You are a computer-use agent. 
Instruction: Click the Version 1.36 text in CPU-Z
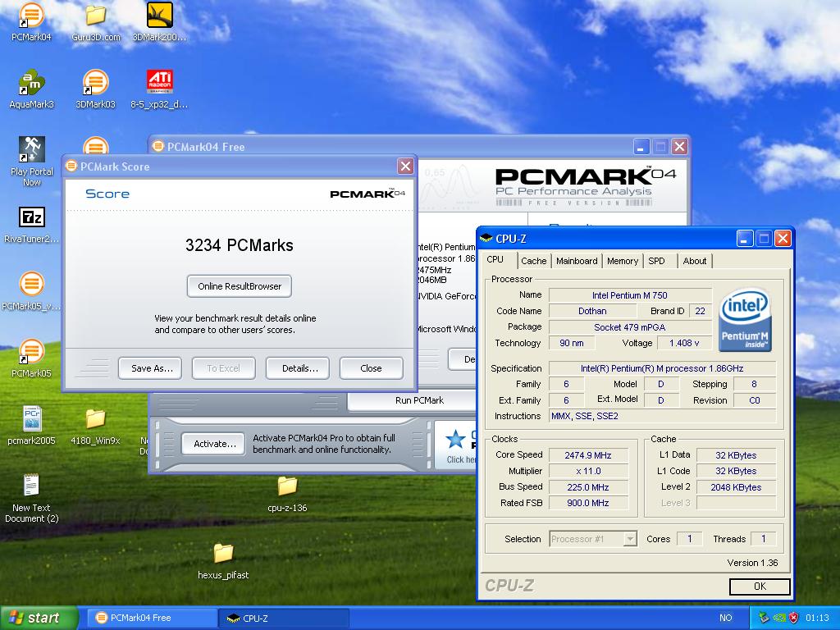[752, 563]
